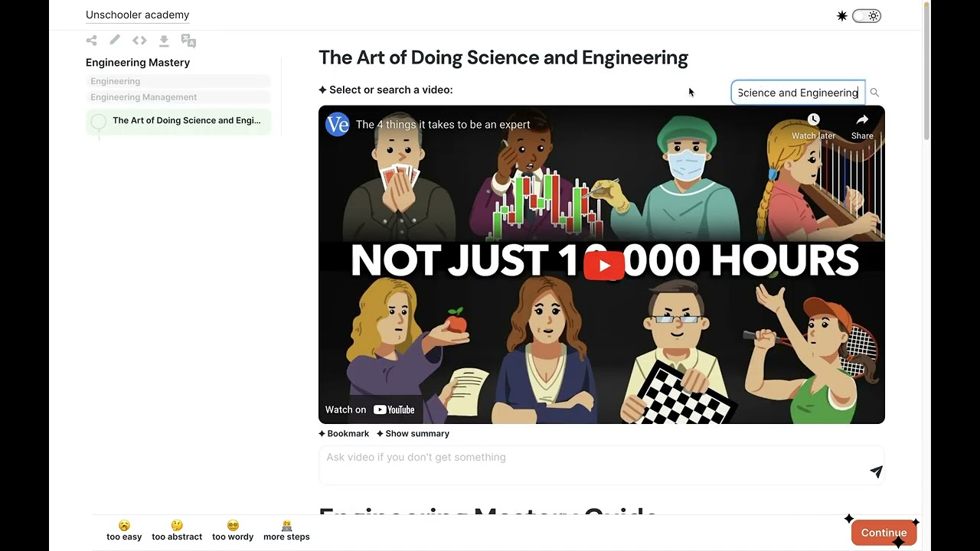Screen dimensions: 980x551
Task: Select 'more steps' feedback
Action: tap(286, 530)
